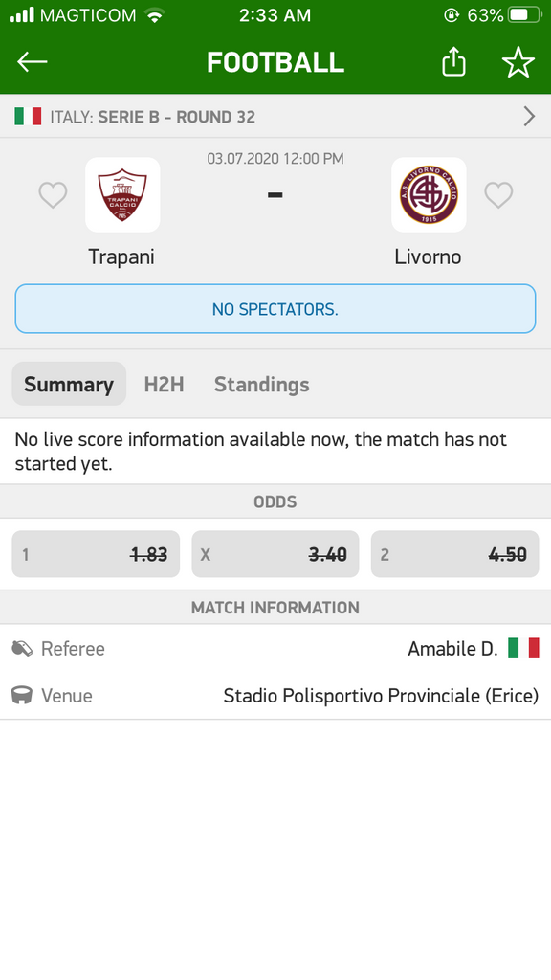
Task: Switch to the H2H tab
Action: (x=164, y=384)
